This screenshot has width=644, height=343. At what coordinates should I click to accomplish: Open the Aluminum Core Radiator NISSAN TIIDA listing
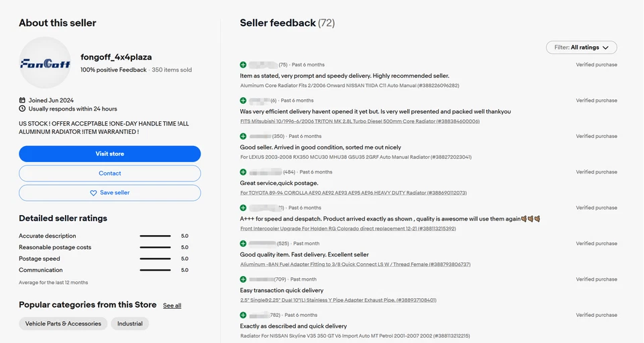pos(350,86)
